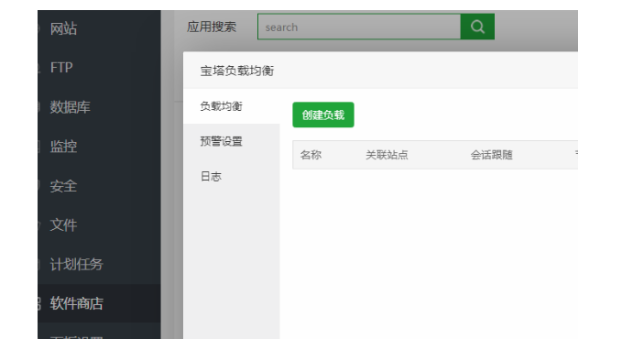Click the 关联站点 column header
The image size is (644, 350).
(387, 155)
